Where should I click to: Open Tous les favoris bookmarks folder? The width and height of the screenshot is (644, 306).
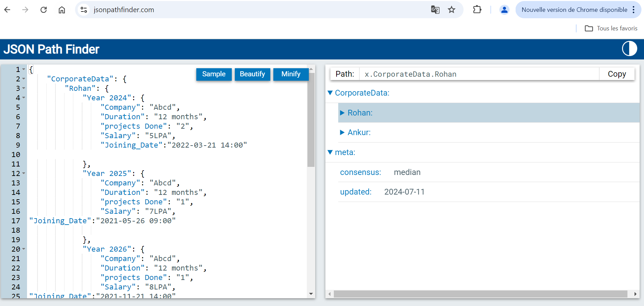[x=611, y=28]
